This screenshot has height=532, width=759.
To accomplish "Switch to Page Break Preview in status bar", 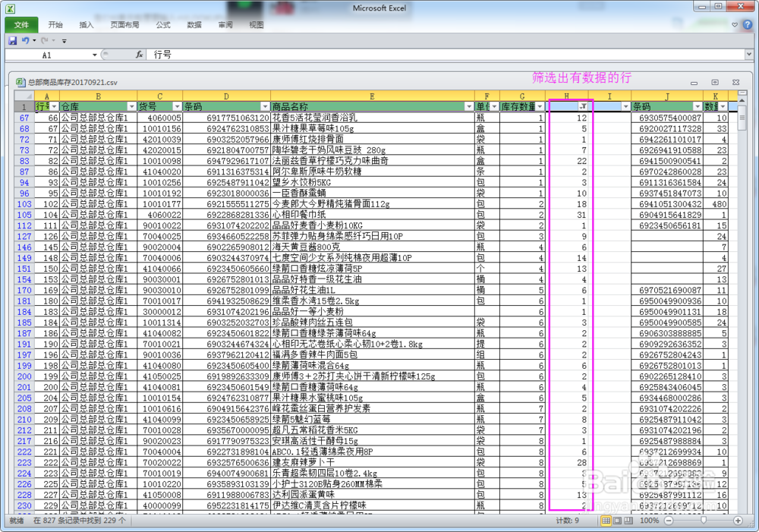I will pos(628,521).
